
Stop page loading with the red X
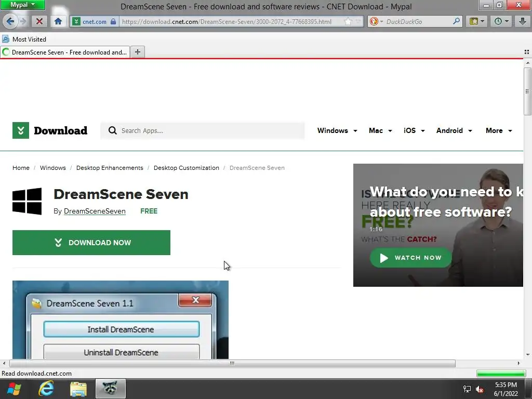(x=39, y=21)
